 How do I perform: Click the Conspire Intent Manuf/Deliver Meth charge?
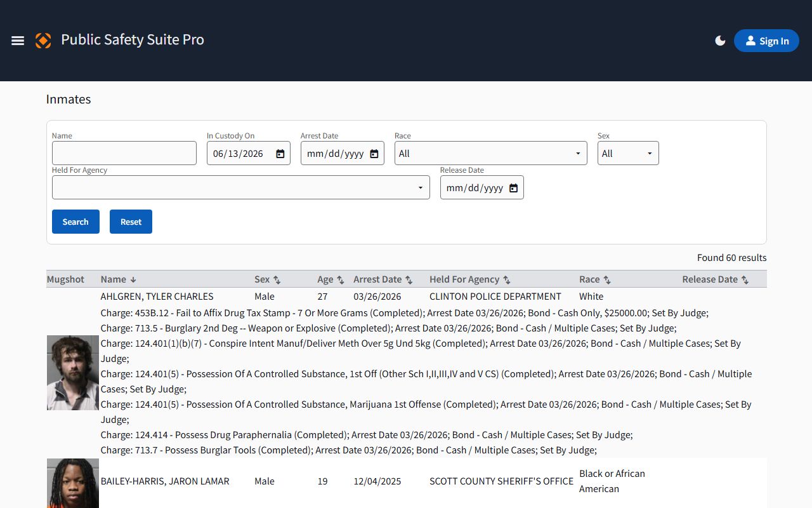421,351
